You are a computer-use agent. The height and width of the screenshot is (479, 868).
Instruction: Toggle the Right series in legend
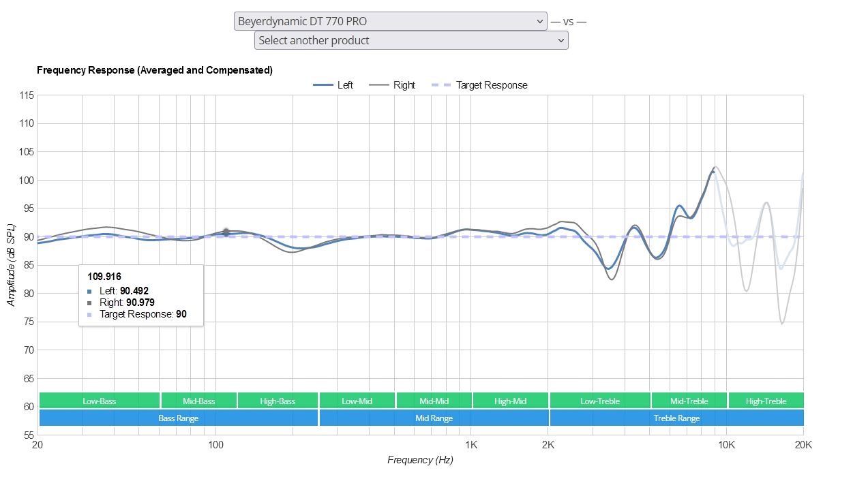click(x=392, y=85)
